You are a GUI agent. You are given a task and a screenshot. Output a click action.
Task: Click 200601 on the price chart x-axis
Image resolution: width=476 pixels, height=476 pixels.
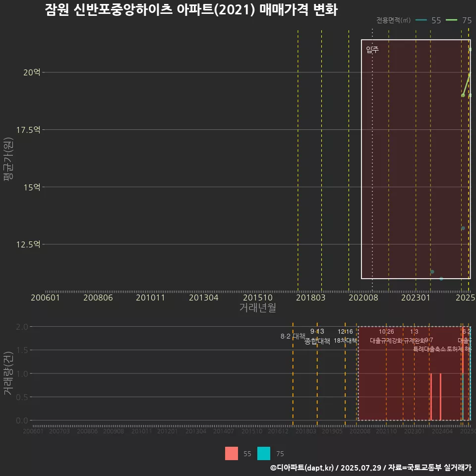(45, 297)
